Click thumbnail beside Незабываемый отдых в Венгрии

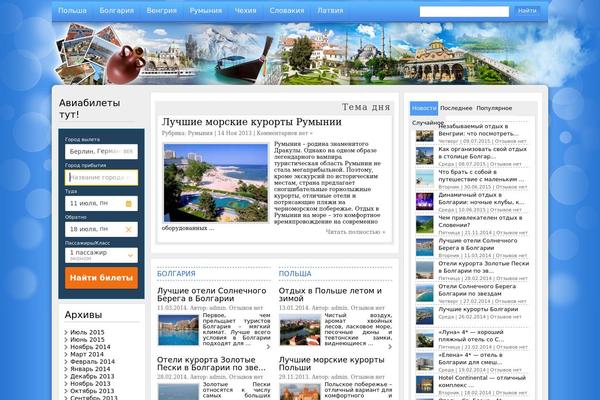click(424, 136)
